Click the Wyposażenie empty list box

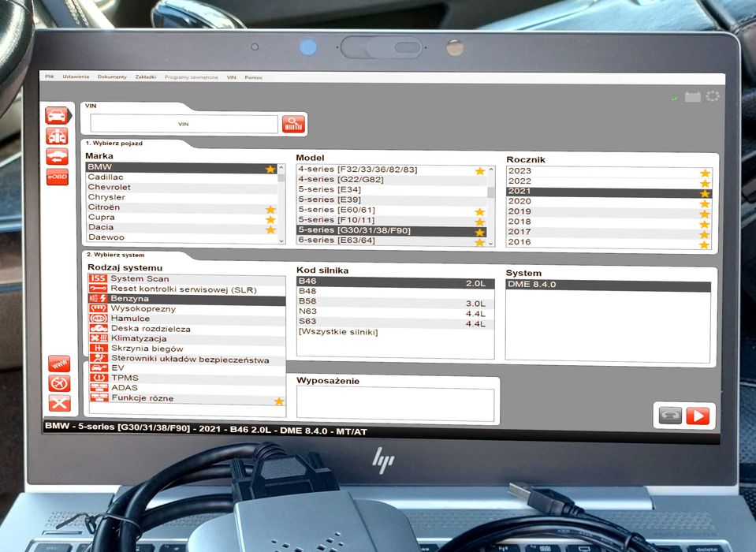click(x=396, y=404)
